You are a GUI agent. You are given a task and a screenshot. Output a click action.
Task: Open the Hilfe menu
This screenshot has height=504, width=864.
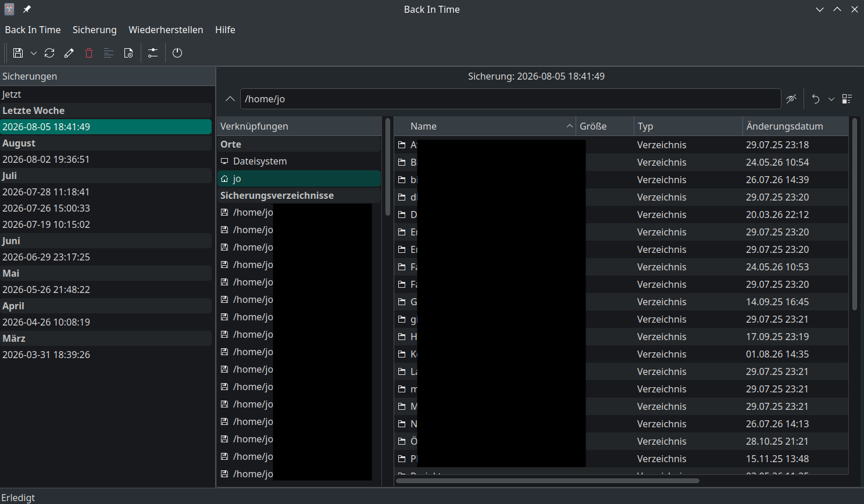(x=225, y=30)
